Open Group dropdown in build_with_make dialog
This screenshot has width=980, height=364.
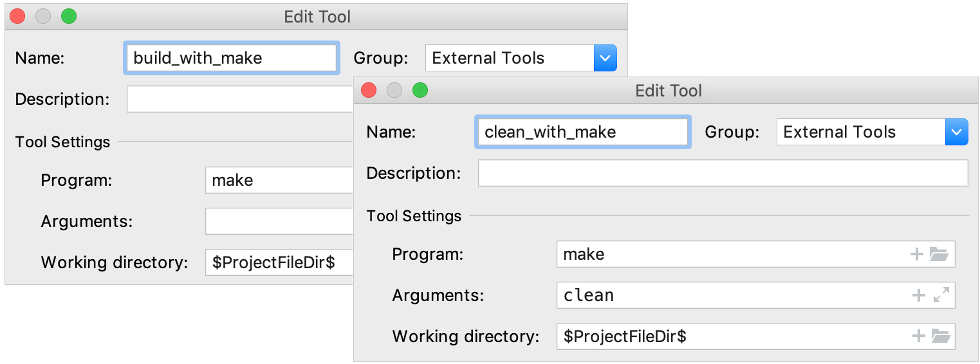click(605, 59)
